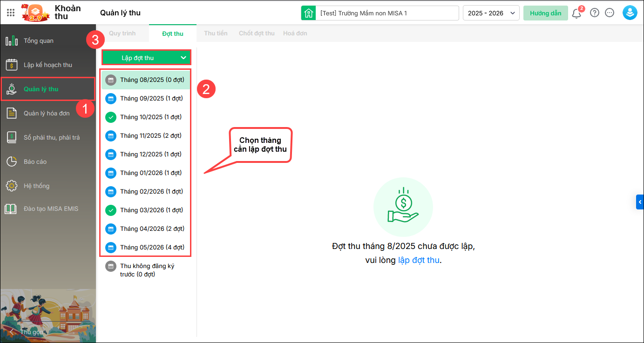Click the Hệ thống gear icon

pos(12,186)
